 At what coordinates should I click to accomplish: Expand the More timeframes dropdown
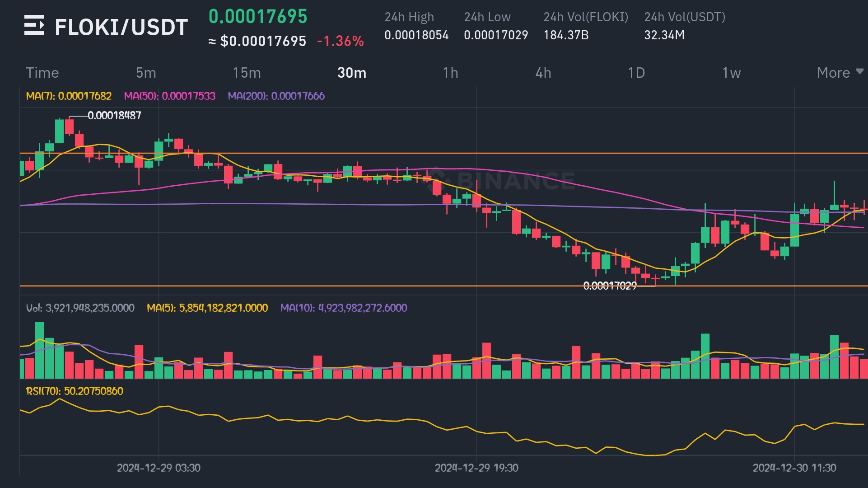point(839,73)
